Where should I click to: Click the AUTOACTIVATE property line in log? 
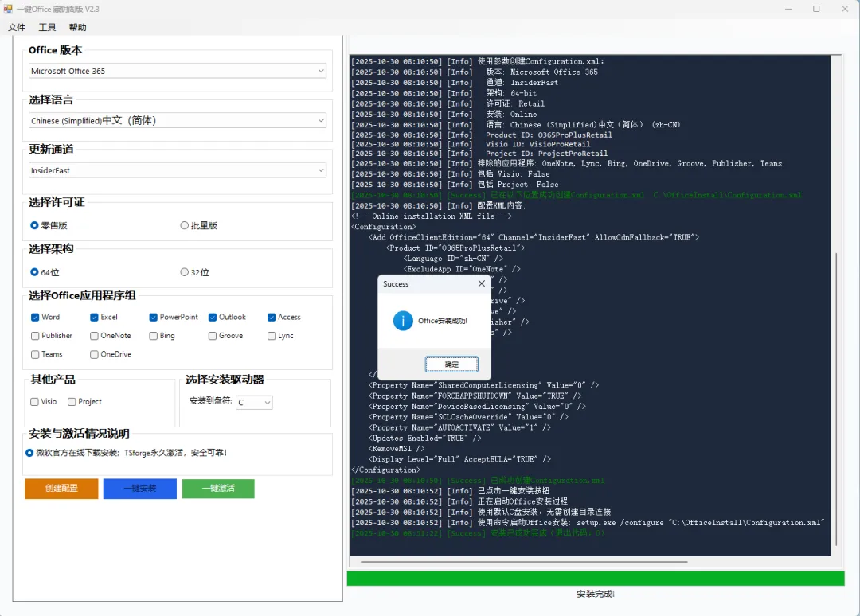point(459,427)
